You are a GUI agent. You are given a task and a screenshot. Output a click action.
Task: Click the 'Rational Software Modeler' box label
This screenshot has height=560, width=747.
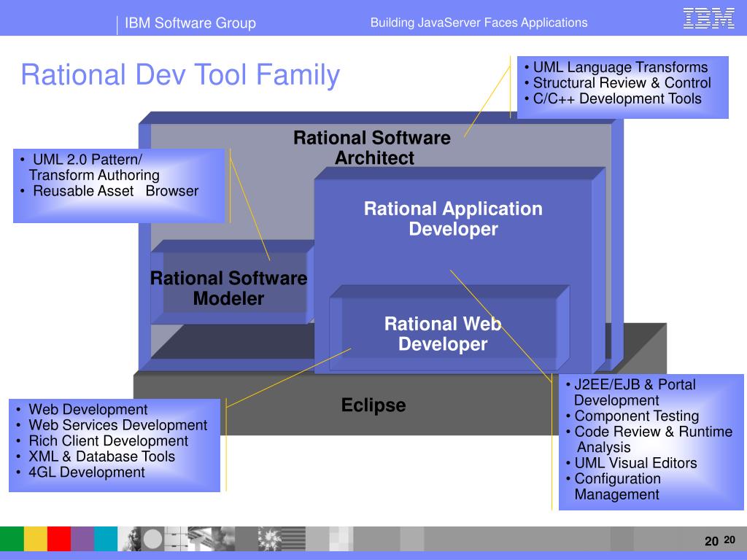tap(228, 288)
